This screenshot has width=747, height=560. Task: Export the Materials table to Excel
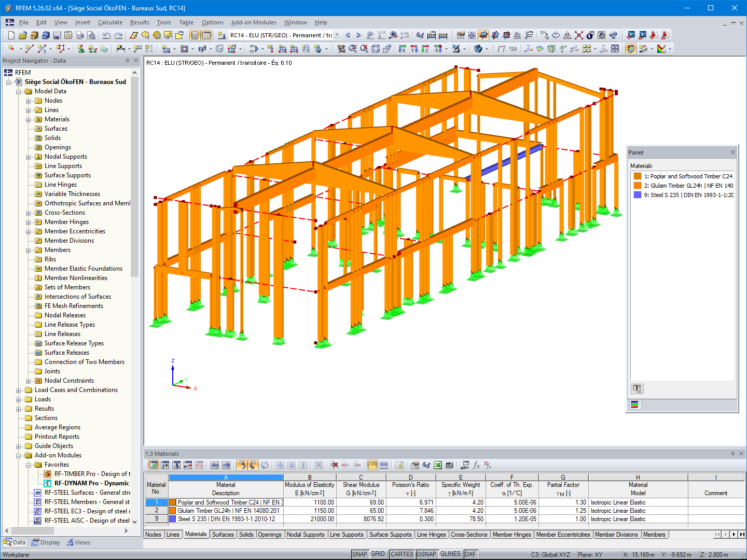(437, 465)
